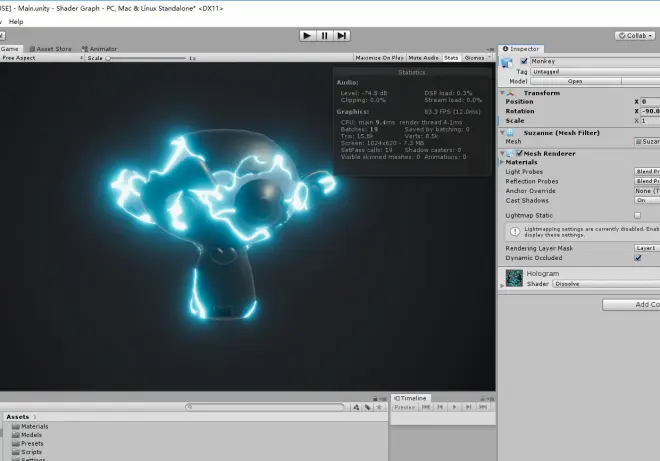Click the Mesh Filter component icon
Viewport: 660px width, 461px height.
511,133
